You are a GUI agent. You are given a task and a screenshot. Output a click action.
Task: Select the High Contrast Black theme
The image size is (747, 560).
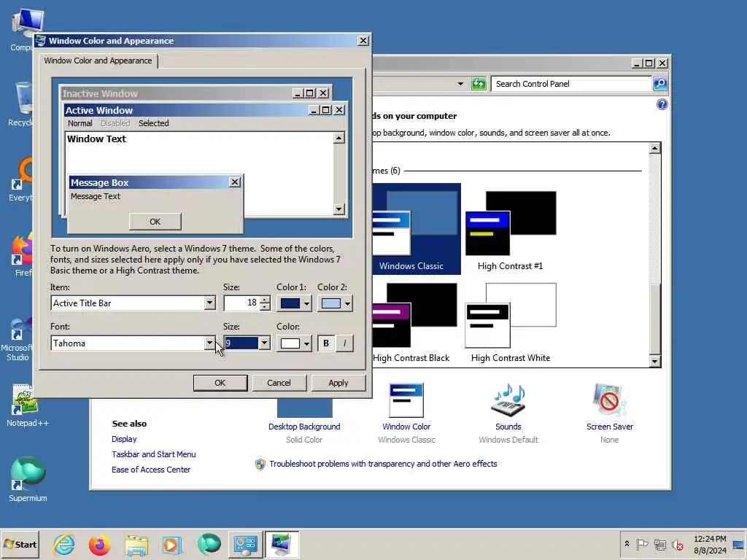pos(411,322)
